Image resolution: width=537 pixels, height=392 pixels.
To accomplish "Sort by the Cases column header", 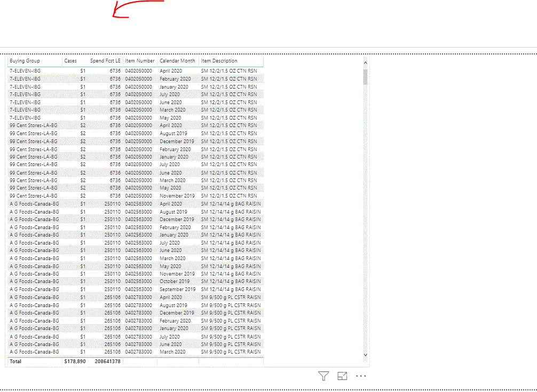I will (70, 61).
